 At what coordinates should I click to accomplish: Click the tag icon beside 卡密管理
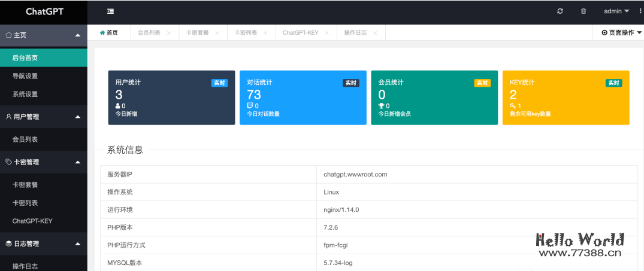point(8,162)
